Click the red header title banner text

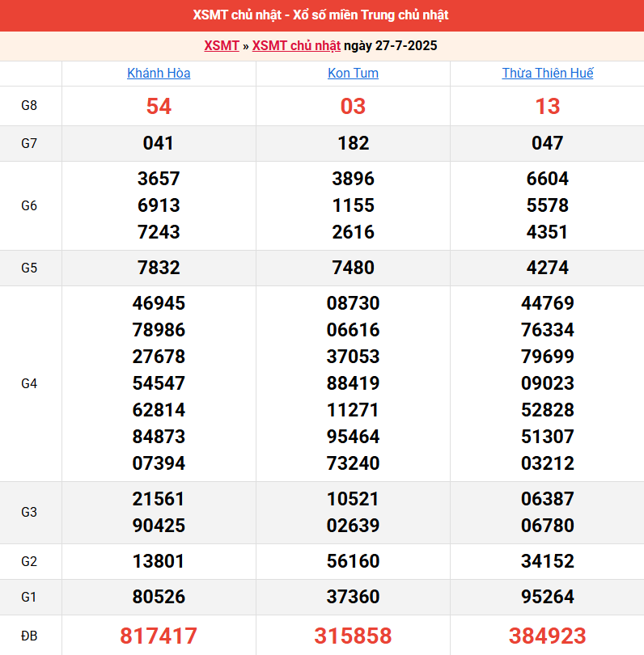(x=320, y=15)
